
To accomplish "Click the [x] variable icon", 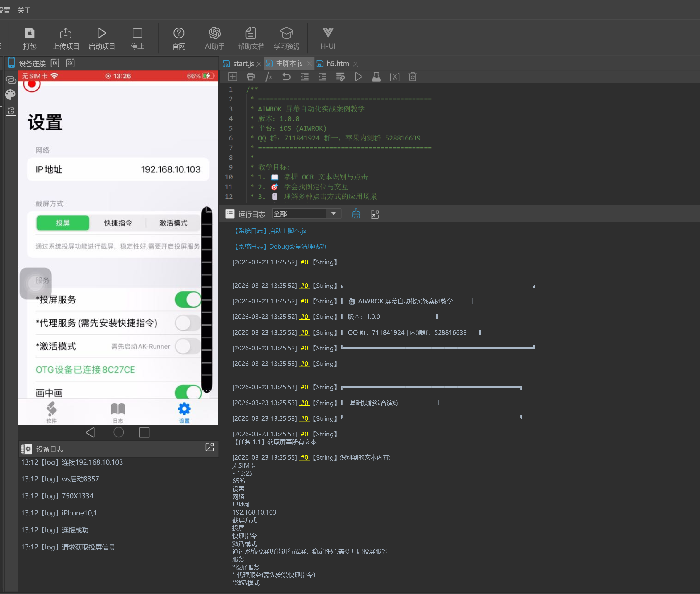I will point(394,77).
